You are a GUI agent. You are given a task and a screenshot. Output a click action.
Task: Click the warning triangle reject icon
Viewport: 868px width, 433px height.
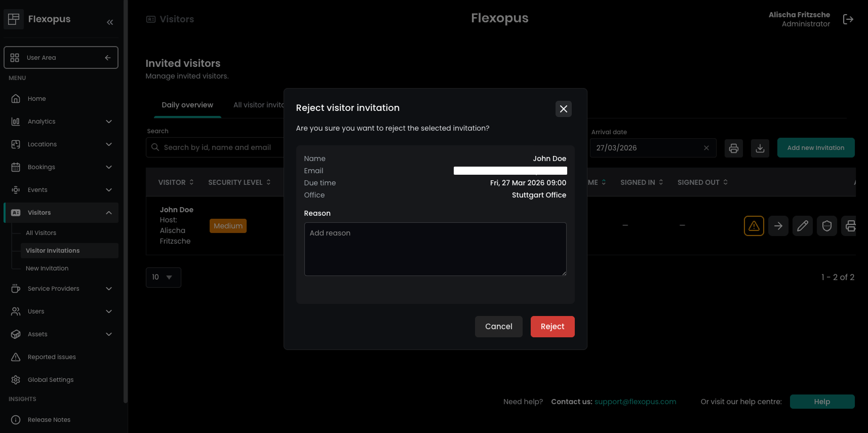click(x=754, y=226)
